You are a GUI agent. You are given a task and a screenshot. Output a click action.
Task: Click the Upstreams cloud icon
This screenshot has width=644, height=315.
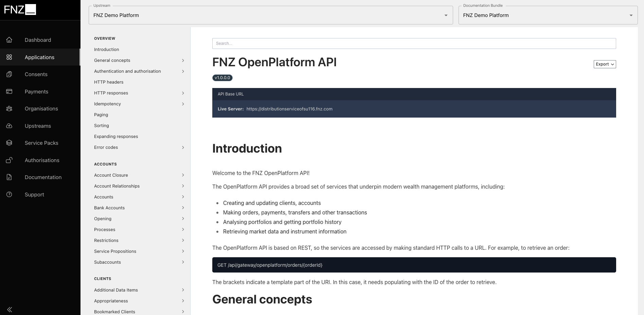9,126
